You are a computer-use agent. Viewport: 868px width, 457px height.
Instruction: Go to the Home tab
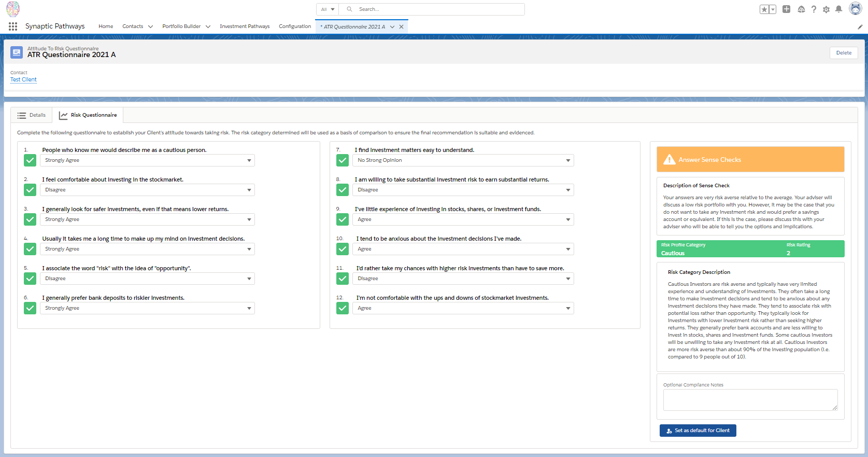point(106,26)
